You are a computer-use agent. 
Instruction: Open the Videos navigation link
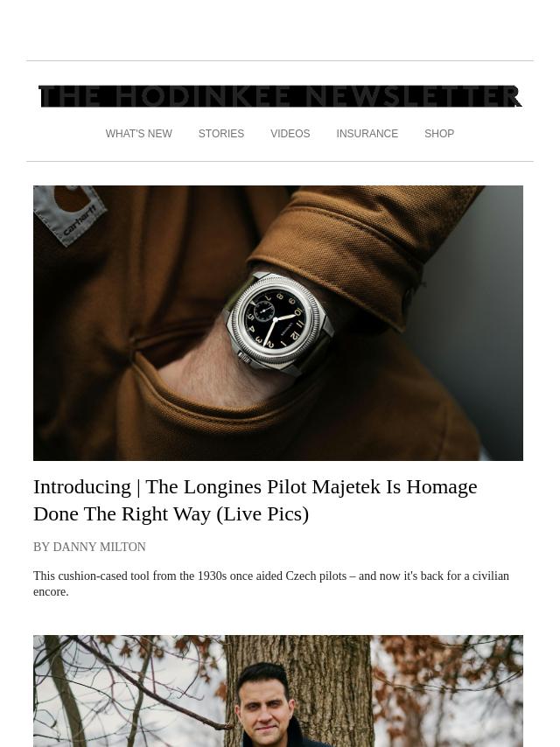tap(290, 134)
